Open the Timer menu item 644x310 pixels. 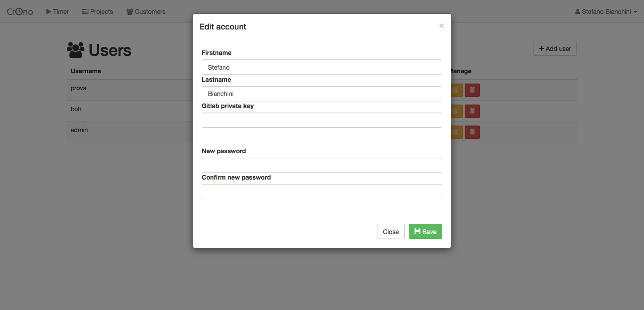tap(57, 12)
